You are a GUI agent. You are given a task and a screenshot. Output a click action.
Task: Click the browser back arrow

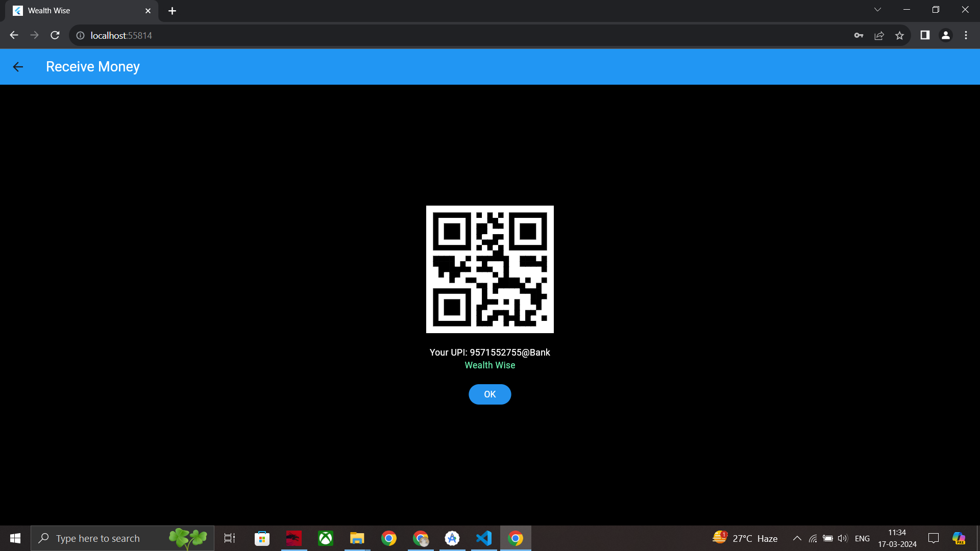(x=14, y=35)
